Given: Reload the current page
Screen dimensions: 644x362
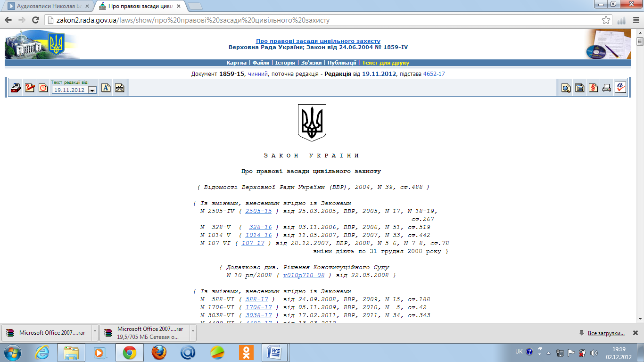Looking at the screenshot, I should click(35, 20).
